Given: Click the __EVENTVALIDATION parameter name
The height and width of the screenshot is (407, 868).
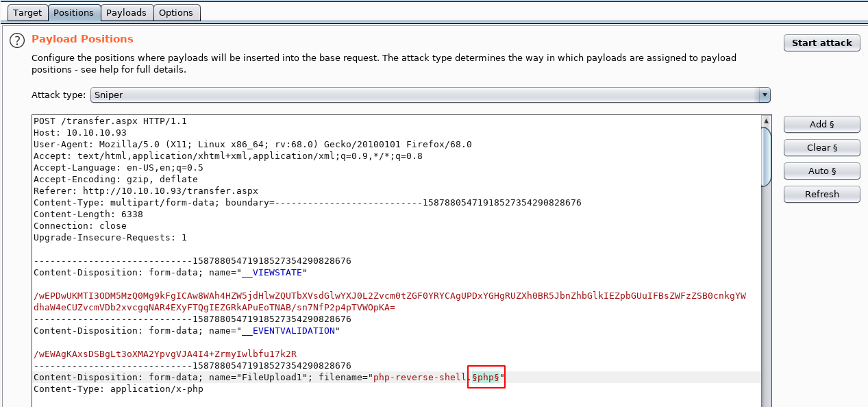Looking at the screenshot, I should coord(288,331).
